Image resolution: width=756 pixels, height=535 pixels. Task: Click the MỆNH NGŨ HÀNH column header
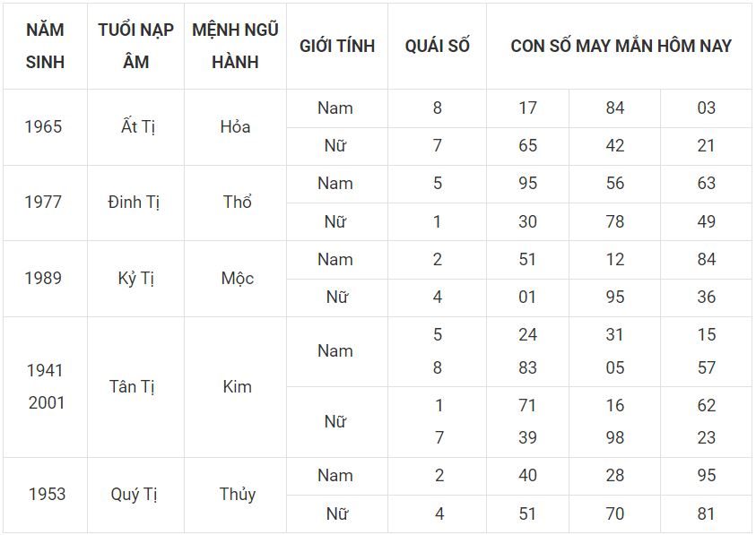(x=235, y=47)
